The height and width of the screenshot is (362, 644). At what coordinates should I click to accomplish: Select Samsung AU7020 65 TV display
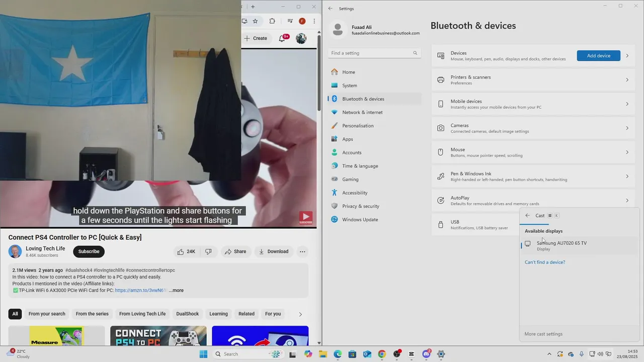(579, 245)
